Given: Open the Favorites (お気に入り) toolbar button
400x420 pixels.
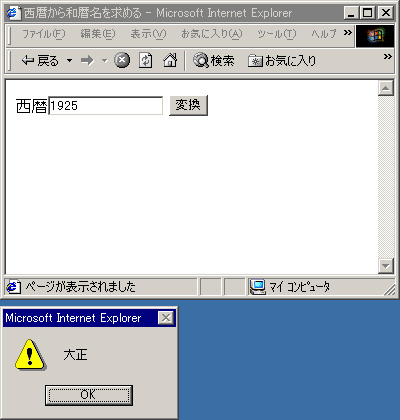Looking at the screenshot, I should [282, 61].
